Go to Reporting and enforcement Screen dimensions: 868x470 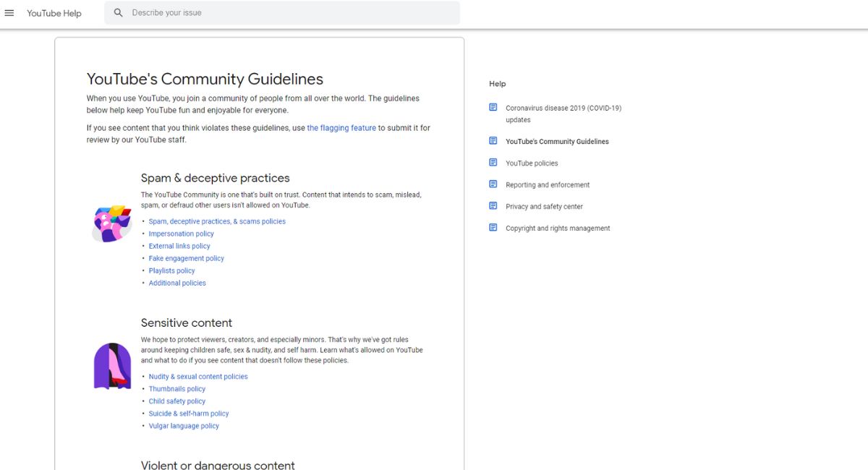tap(548, 185)
